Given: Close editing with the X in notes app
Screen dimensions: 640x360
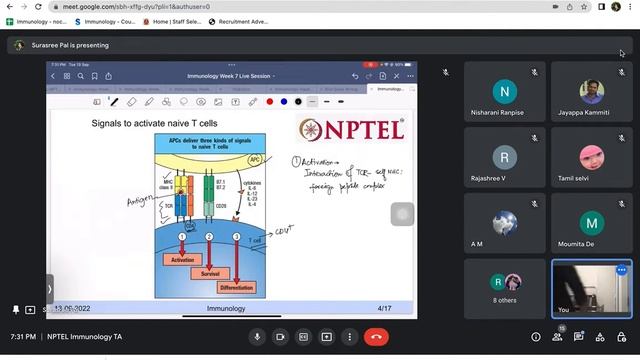Looking at the screenshot, I should (x=397, y=76).
